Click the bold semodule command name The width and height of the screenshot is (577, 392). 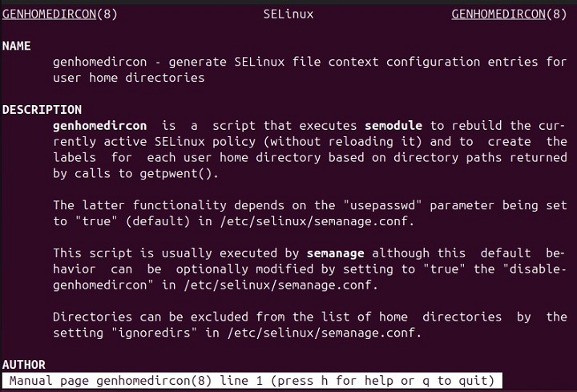[x=394, y=126]
